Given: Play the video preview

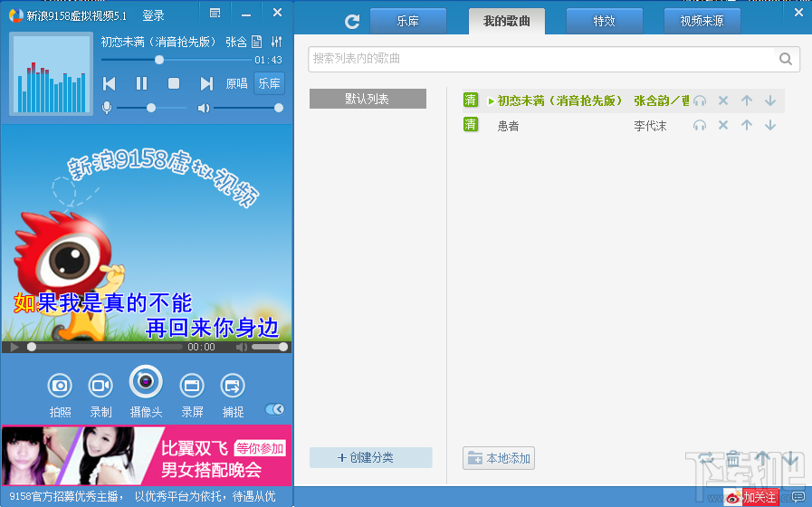Looking at the screenshot, I should (14, 347).
